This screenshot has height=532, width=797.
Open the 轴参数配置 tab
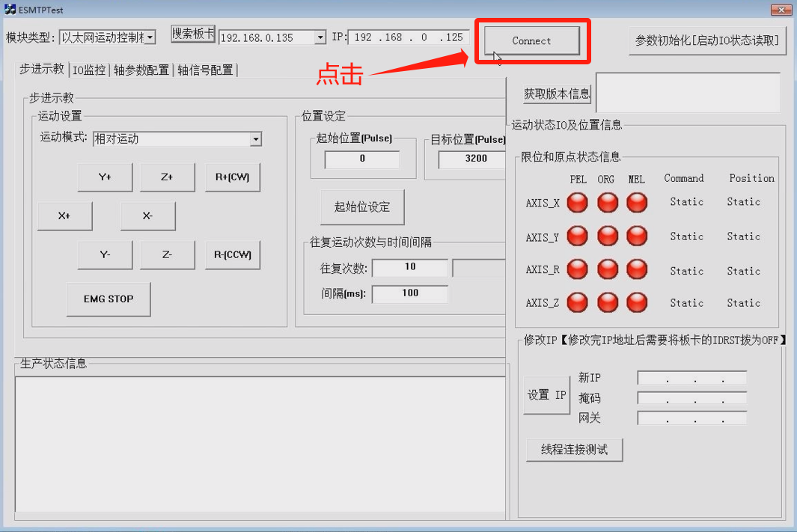[141, 70]
